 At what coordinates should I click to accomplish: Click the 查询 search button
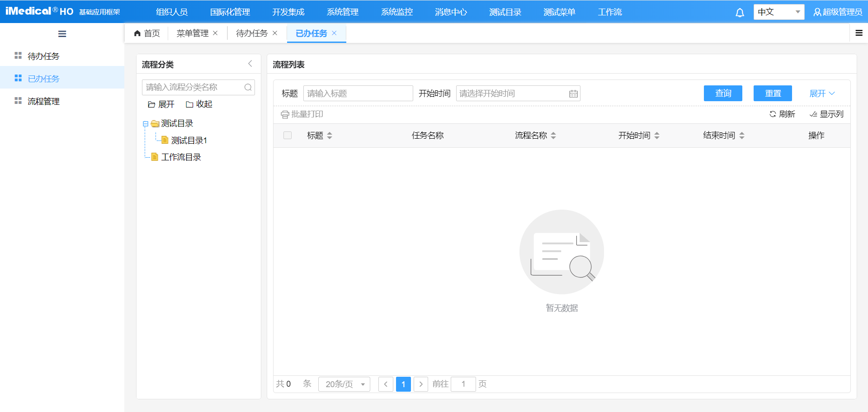pos(723,94)
